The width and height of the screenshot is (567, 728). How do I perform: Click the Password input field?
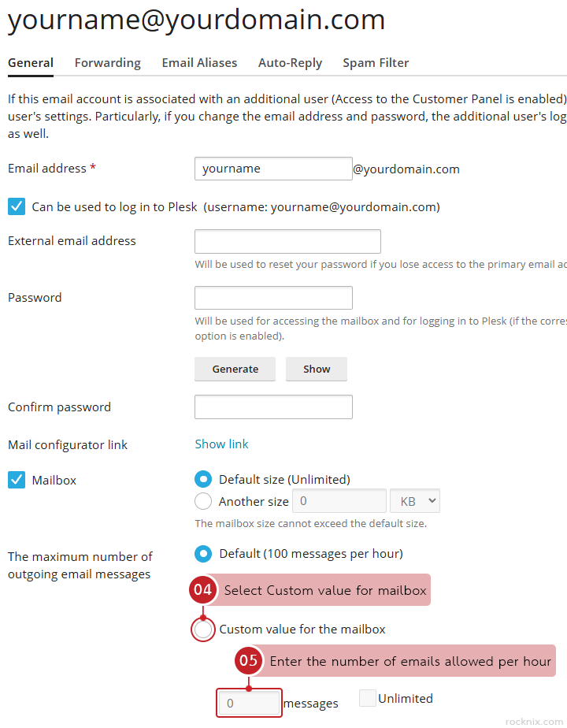272,298
